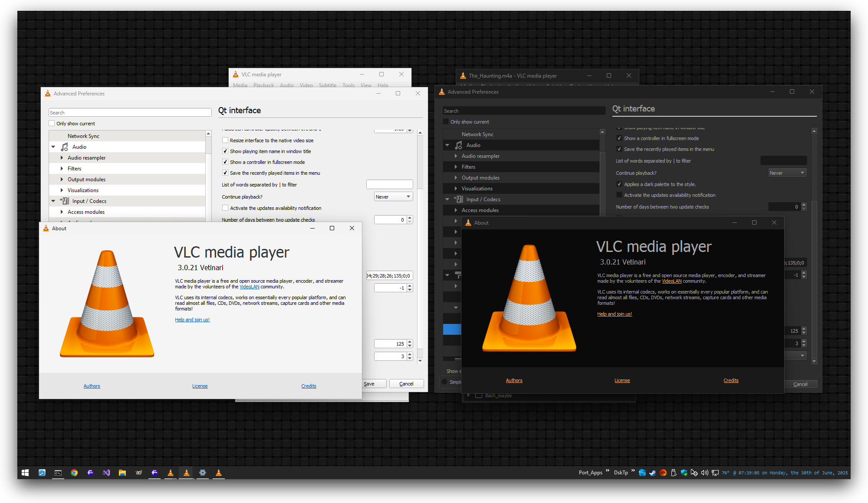Click the Input / Codecs icon in dark tree
This screenshot has height=503, width=868.
pyautogui.click(x=459, y=199)
